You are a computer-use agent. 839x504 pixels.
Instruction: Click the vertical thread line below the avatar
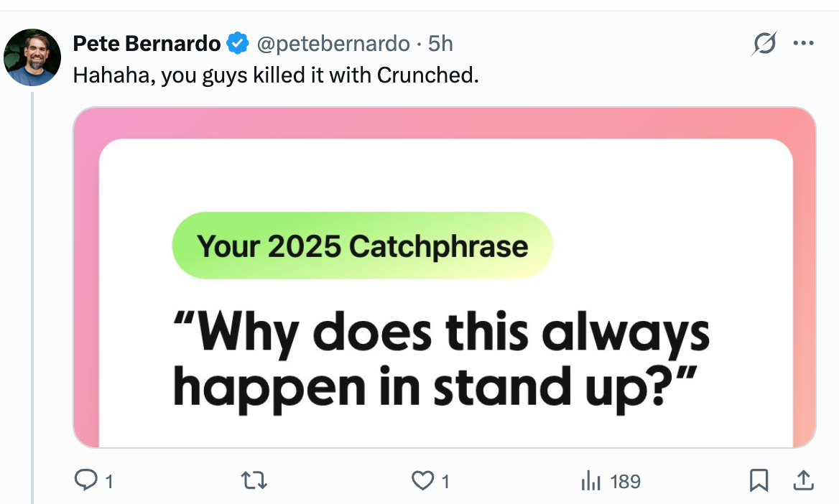point(32,287)
